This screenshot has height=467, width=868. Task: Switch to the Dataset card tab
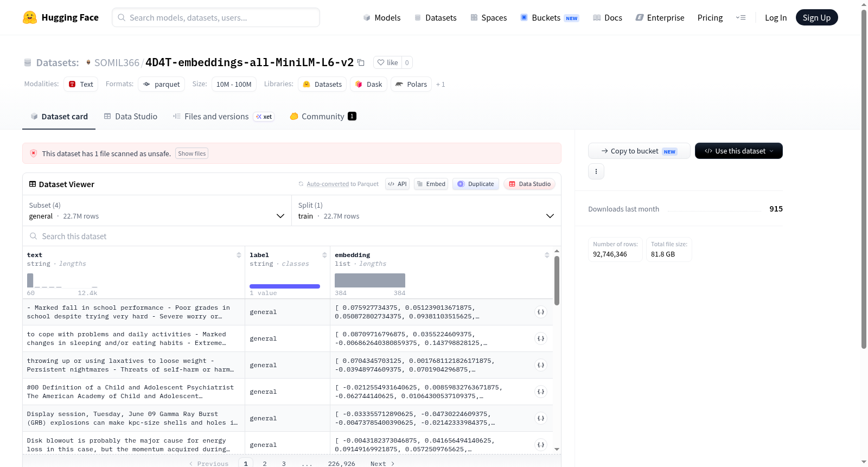pyautogui.click(x=59, y=116)
